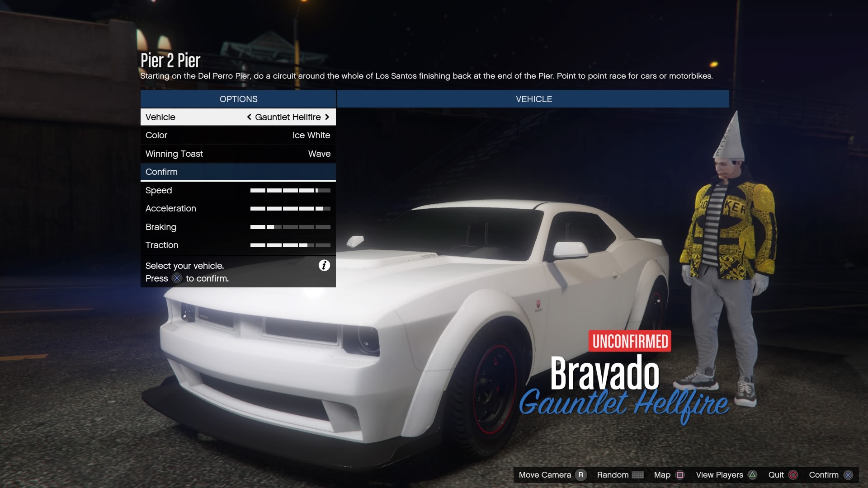868x488 pixels.
Task: Toggle Acceleration stat display
Action: coord(238,209)
